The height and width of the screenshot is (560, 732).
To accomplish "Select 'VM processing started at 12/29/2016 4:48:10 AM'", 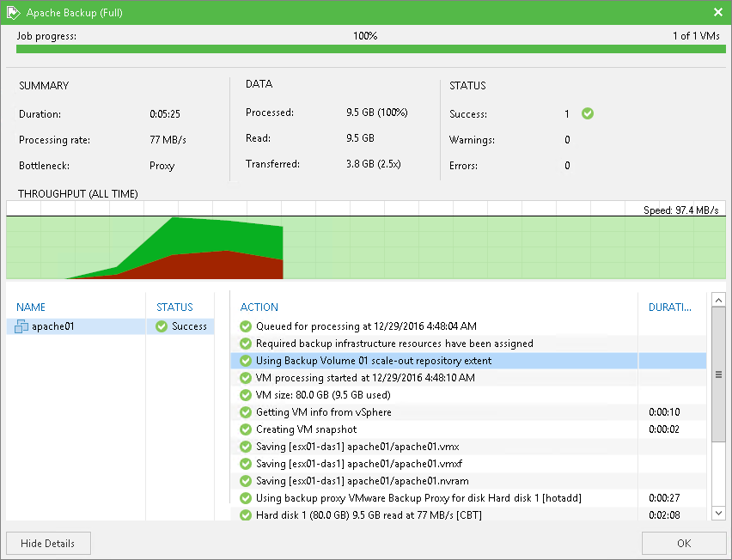I will click(365, 378).
